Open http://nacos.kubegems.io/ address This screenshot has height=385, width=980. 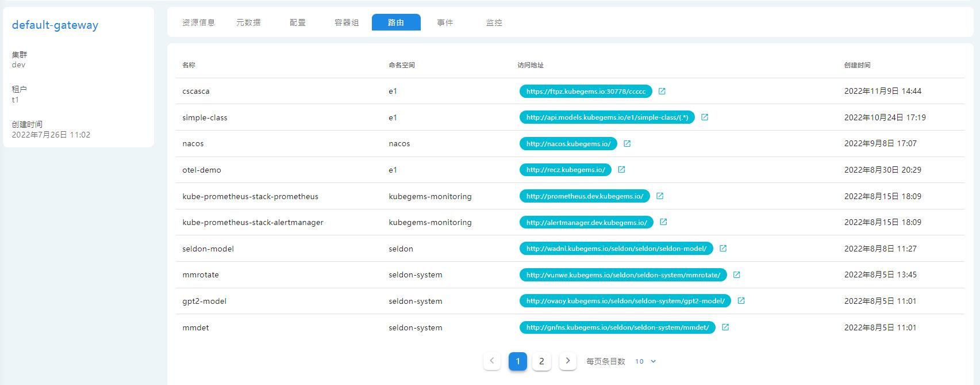(x=568, y=143)
